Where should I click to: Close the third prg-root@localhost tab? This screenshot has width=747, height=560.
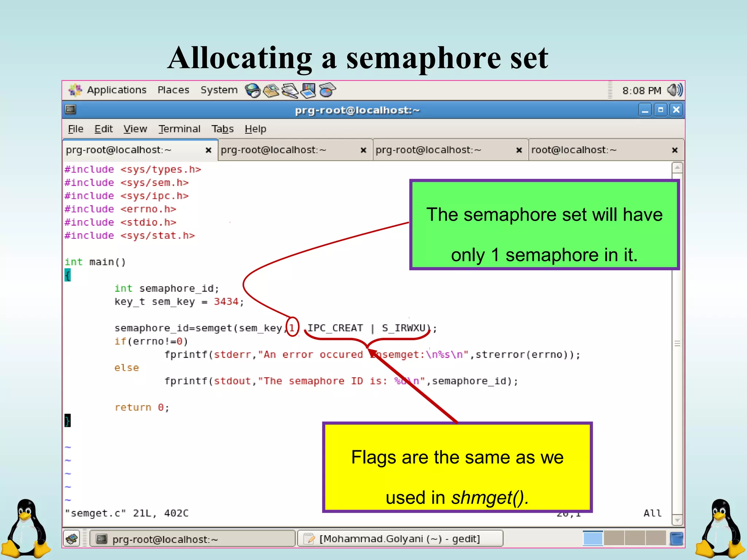pos(519,150)
